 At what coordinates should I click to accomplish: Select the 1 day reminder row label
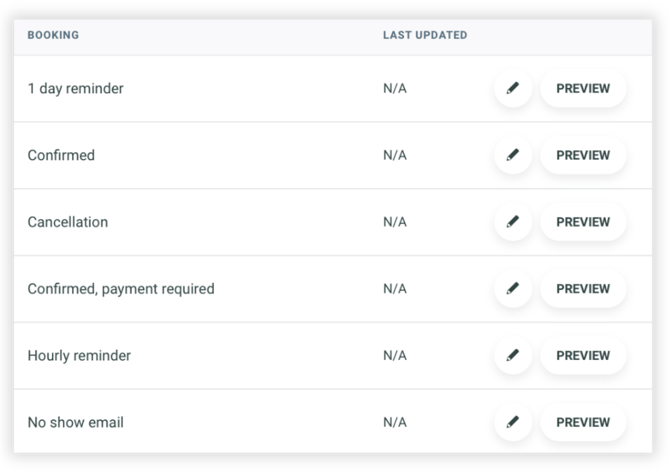[x=76, y=88]
